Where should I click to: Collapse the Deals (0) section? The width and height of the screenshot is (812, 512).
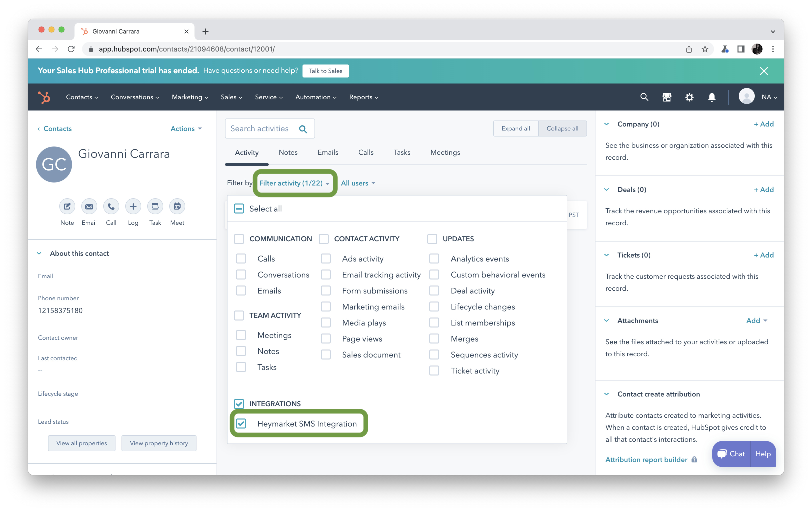(x=606, y=189)
